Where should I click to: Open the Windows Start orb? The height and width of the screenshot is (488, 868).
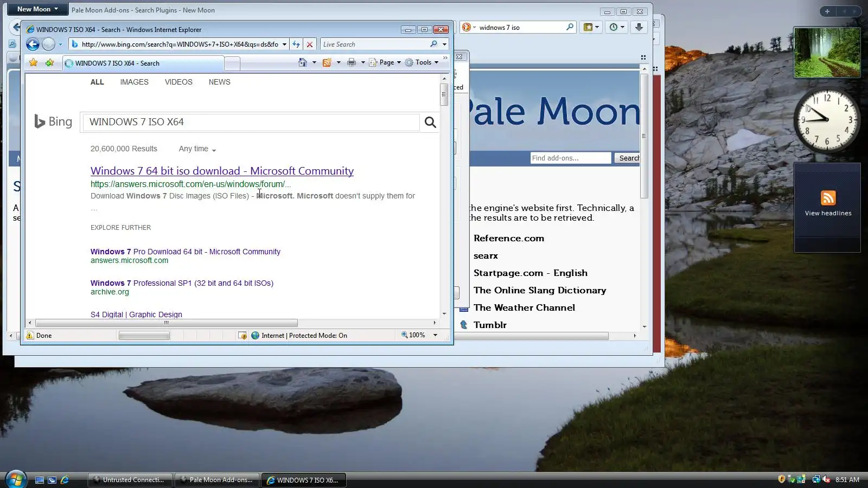click(x=15, y=479)
